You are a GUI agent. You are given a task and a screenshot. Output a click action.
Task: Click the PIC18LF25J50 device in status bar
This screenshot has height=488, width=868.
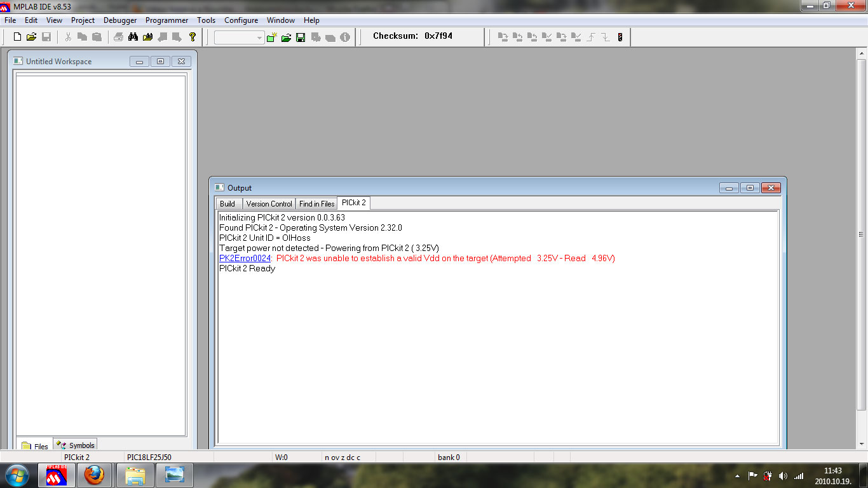coord(149,457)
